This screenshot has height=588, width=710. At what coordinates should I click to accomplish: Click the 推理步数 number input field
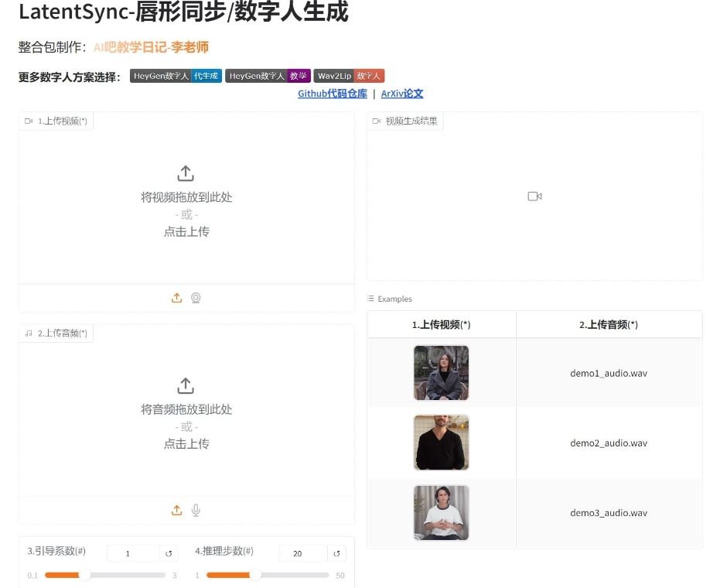302,553
